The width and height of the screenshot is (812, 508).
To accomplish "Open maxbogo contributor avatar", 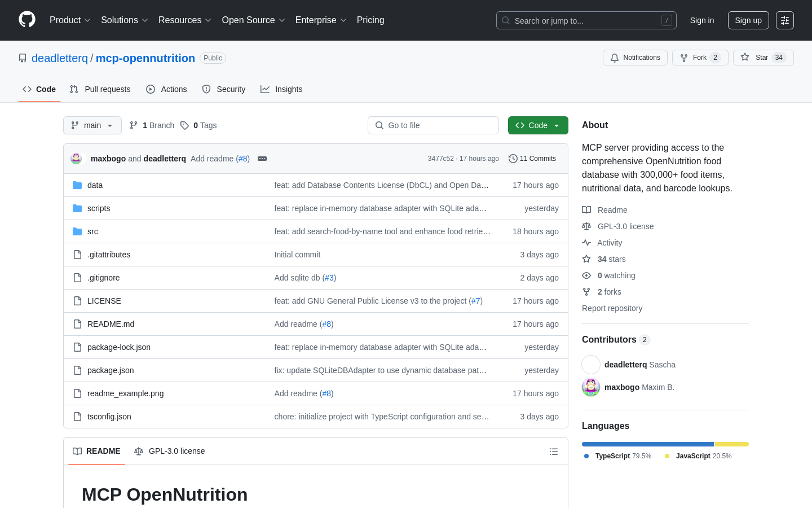I will [x=591, y=387].
